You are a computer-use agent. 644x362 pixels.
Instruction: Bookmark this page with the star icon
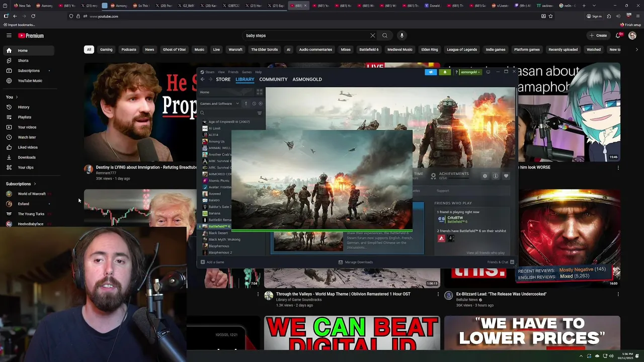point(551,16)
